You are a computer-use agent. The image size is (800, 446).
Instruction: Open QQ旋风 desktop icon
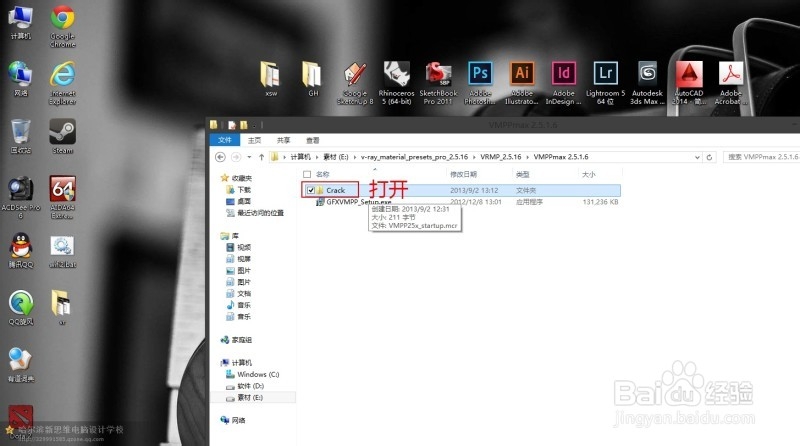coord(20,308)
